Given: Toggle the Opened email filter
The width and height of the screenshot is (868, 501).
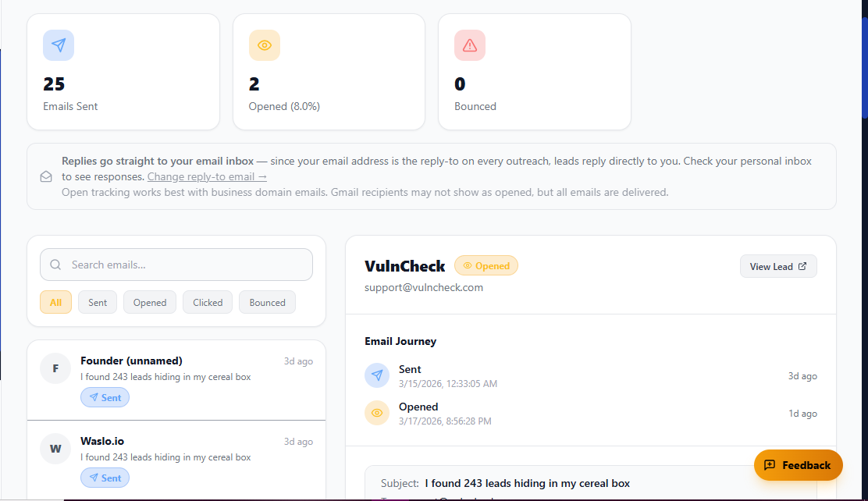Looking at the screenshot, I should pos(149,302).
